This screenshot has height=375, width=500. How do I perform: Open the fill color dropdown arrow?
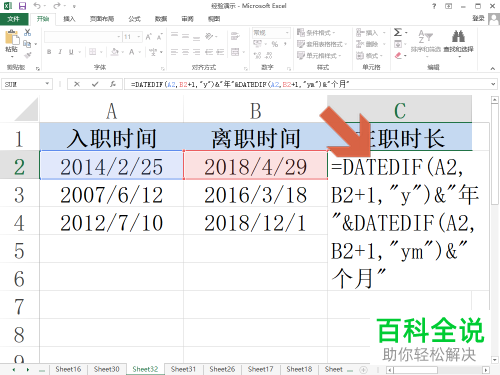123,52
